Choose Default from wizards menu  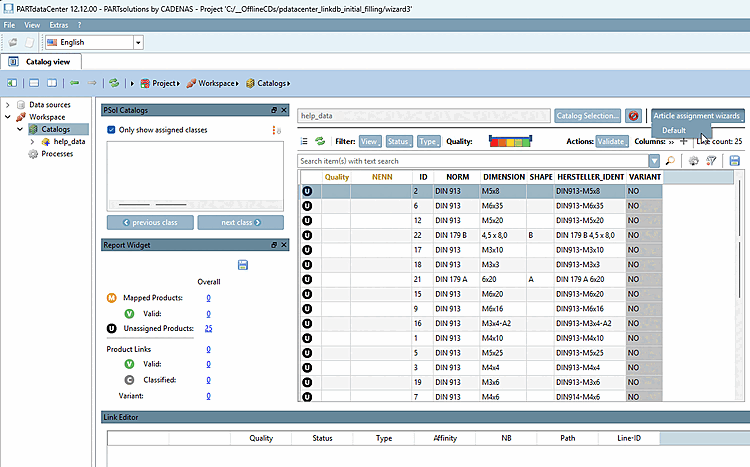[x=674, y=130]
